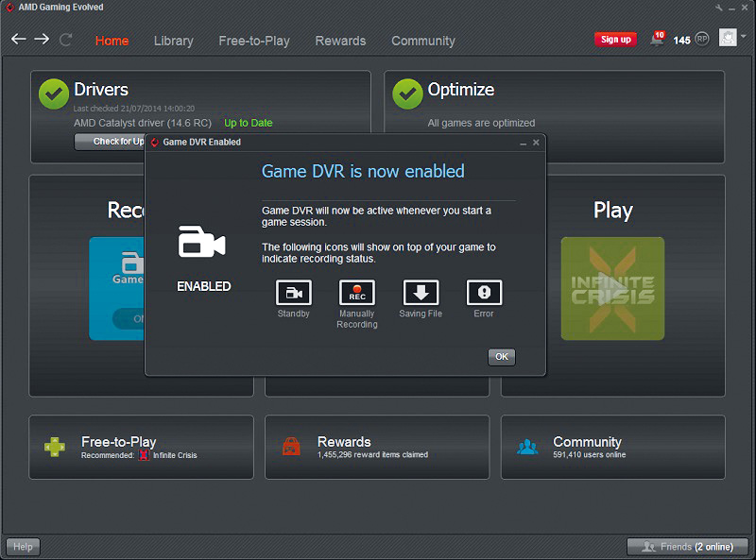Click the notifications bell icon
The width and height of the screenshot is (756, 560).
click(x=656, y=40)
